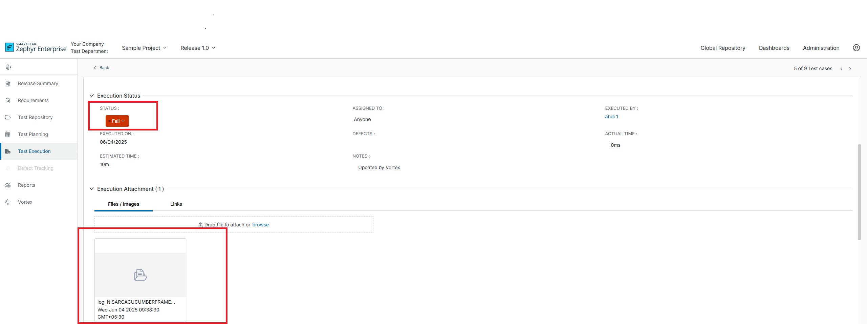Expand the Release 1.0 dropdown
This screenshot has width=868, height=324.
[x=197, y=47]
